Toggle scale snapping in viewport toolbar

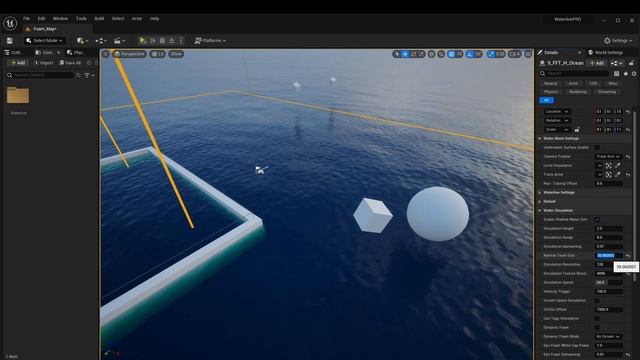tap(491, 54)
